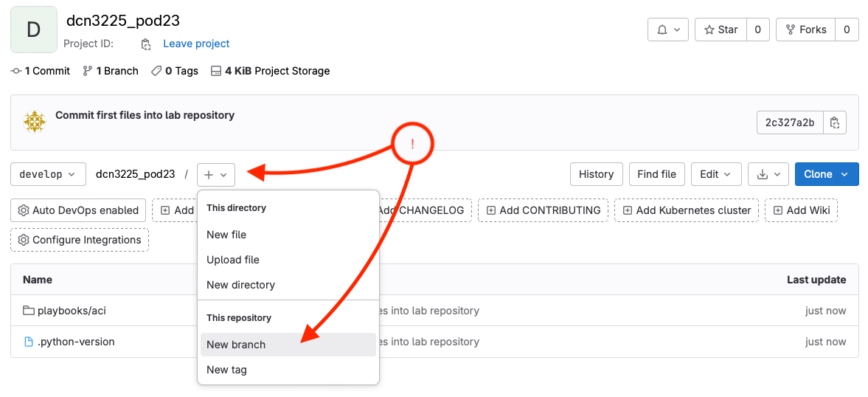
Task: Open the playbooks/aci folder
Action: coord(72,311)
